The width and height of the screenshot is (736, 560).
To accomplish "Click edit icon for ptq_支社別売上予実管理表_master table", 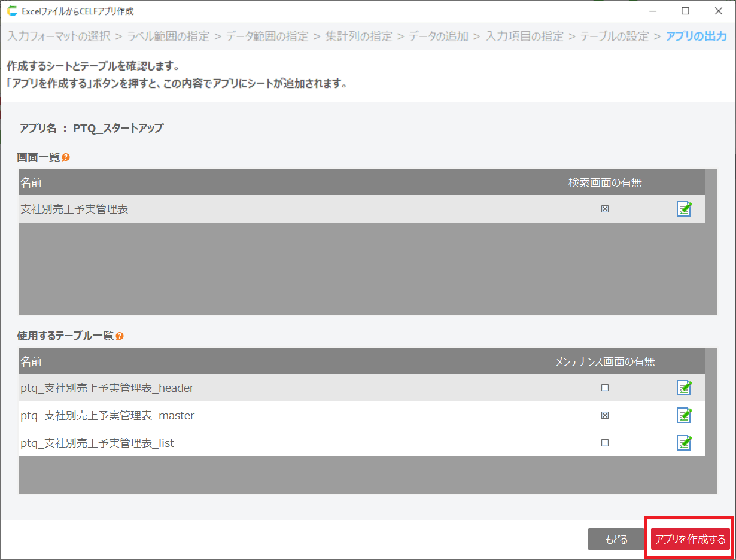I will 684,415.
